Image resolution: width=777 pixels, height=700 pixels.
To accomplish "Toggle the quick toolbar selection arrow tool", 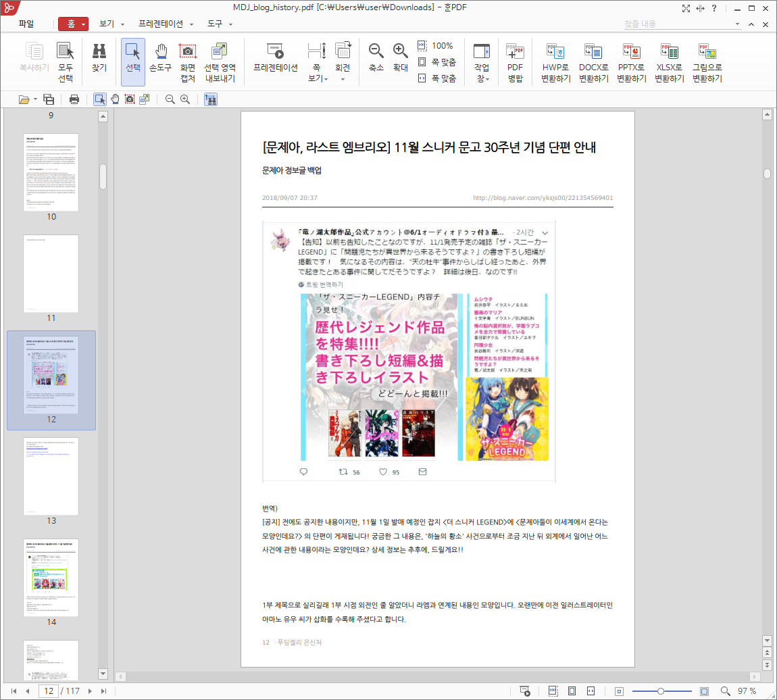I will (99, 99).
